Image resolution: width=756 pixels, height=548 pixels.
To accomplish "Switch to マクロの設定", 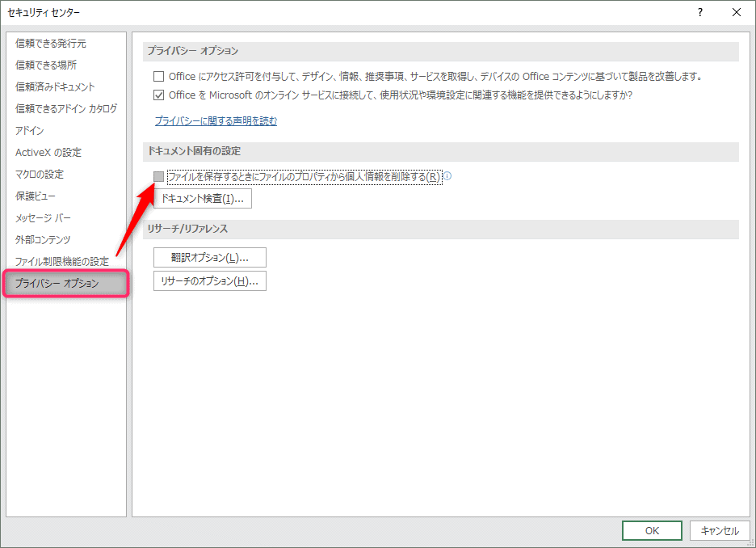I will pyautogui.click(x=40, y=174).
